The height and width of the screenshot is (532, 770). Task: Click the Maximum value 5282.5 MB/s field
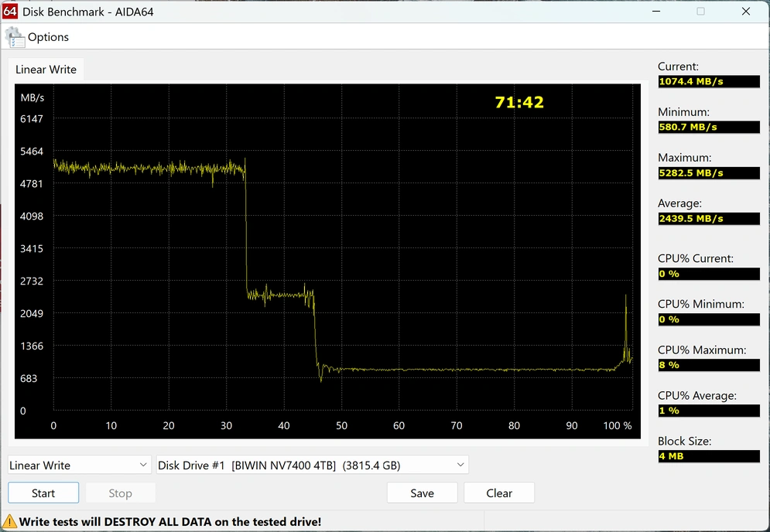708,173
